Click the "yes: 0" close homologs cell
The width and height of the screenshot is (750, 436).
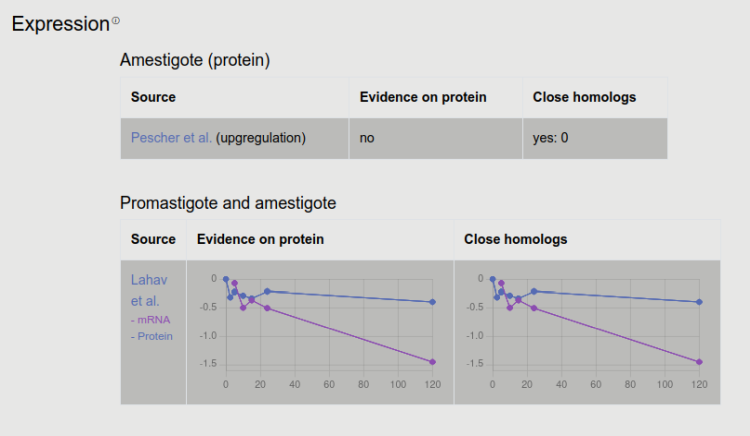tap(550, 138)
